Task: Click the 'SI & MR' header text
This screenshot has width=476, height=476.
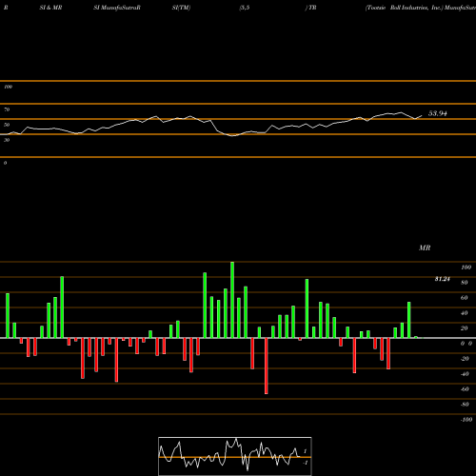Action: tap(50, 8)
